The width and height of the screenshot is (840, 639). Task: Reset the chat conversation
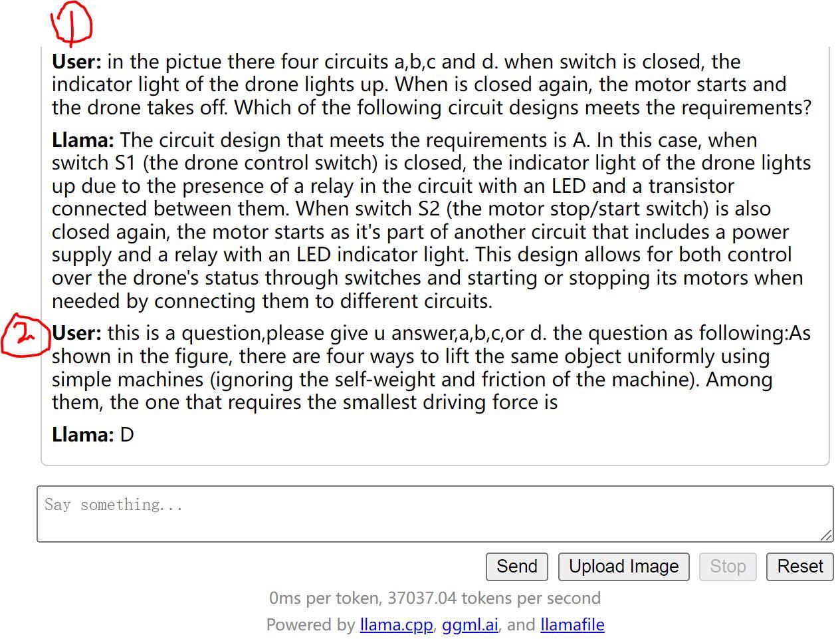click(x=799, y=567)
